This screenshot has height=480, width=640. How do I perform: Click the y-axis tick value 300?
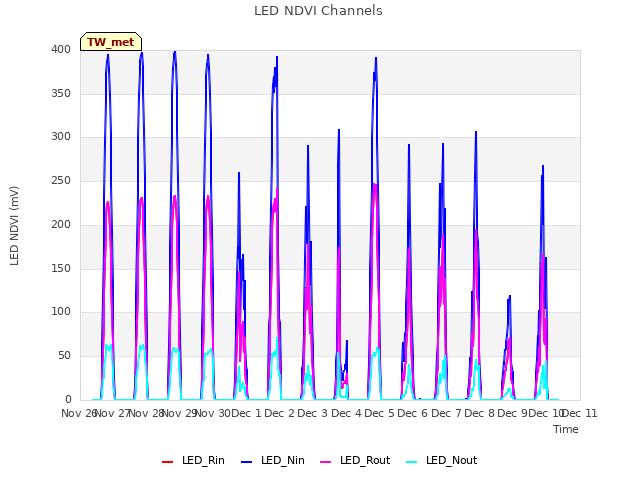[x=61, y=137]
